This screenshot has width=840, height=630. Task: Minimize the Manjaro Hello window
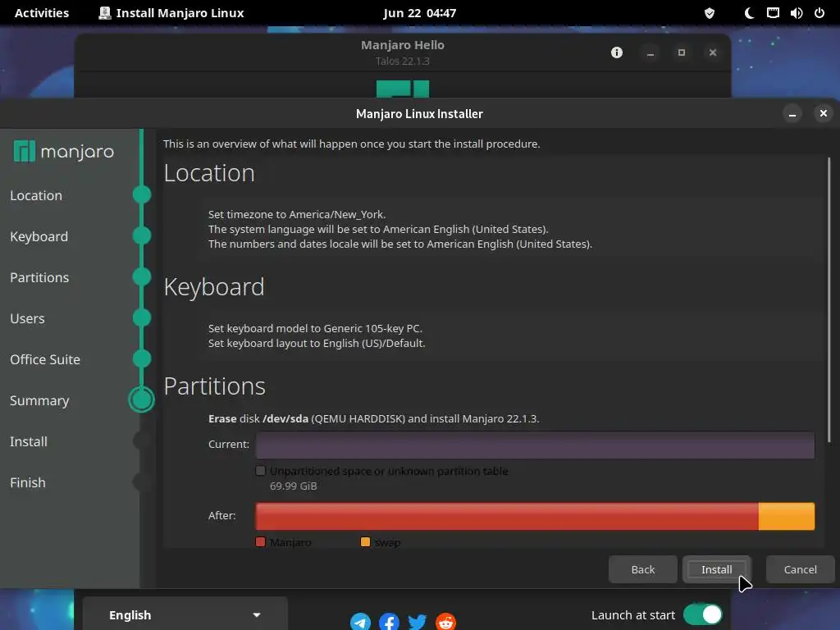(x=651, y=52)
